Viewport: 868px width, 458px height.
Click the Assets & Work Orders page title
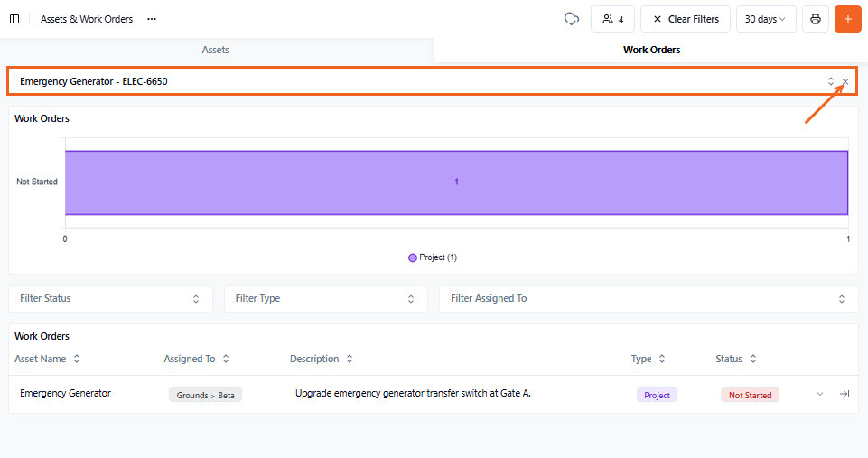(87, 19)
